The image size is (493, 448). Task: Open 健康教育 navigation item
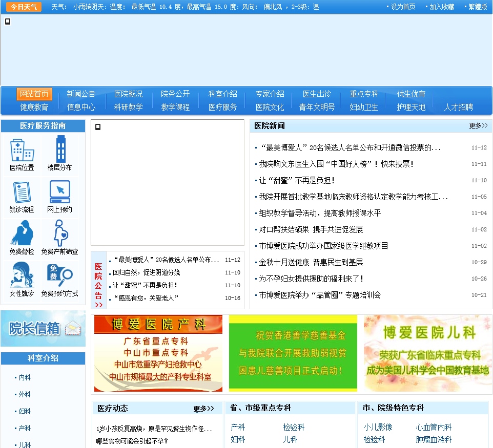[x=34, y=107]
